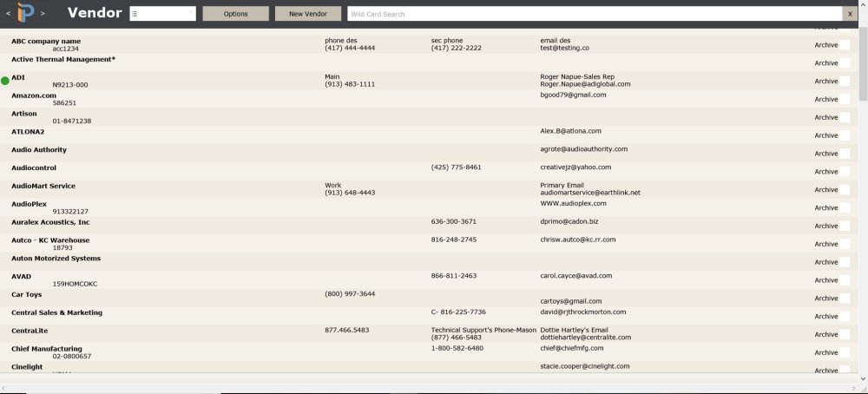Open Chief Manufacturing vendor
The image size is (868, 394).
47,349
